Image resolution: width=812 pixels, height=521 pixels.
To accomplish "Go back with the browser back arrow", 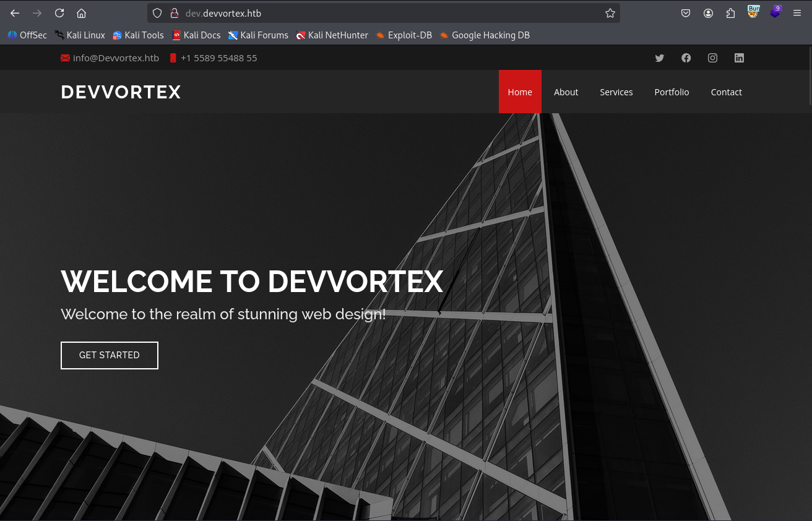I will click(x=15, y=13).
